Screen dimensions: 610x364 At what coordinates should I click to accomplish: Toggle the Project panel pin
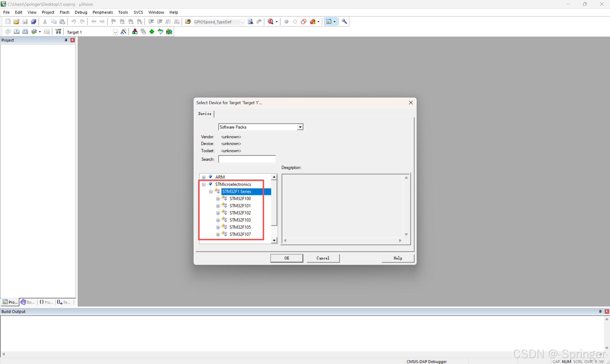(x=66, y=40)
